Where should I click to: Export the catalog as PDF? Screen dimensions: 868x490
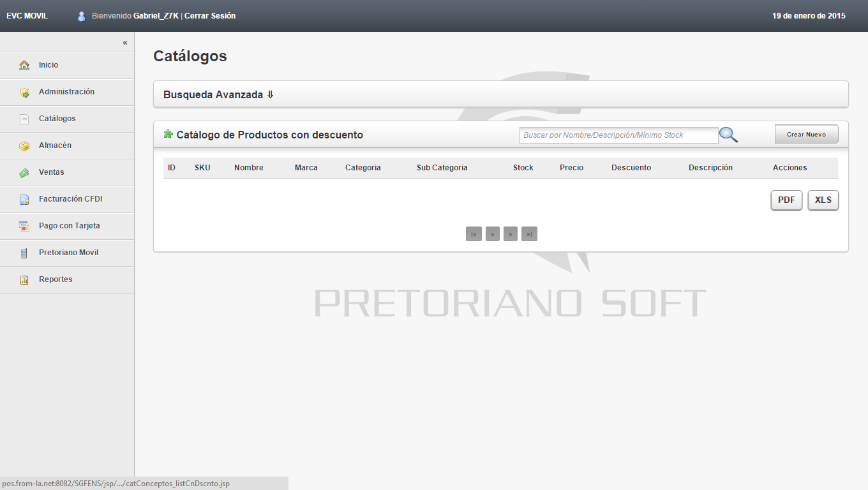pyautogui.click(x=786, y=200)
